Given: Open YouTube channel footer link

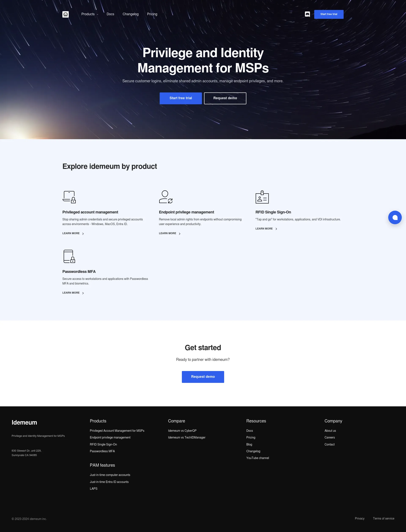Looking at the screenshot, I should click(258, 458).
